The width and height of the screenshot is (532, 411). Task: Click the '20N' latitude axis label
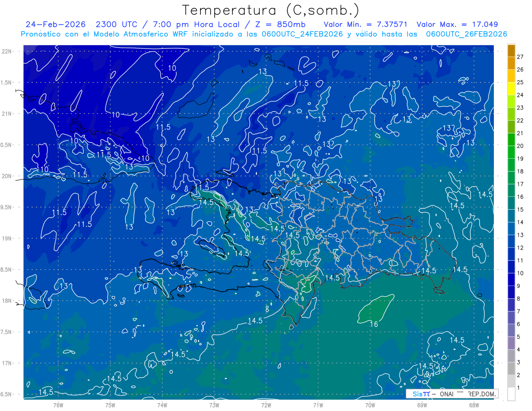click(x=6, y=176)
